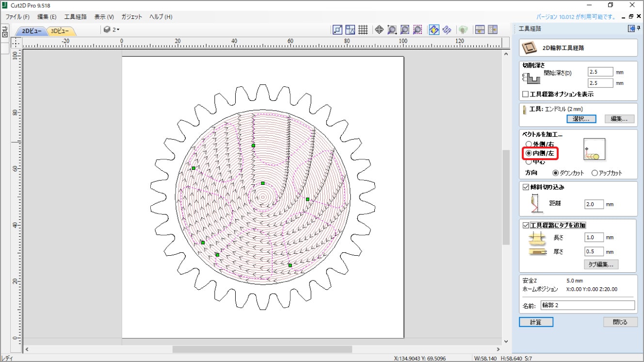
Task: Click the tile windows horizontally icon
Action: (x=480, y=30)
